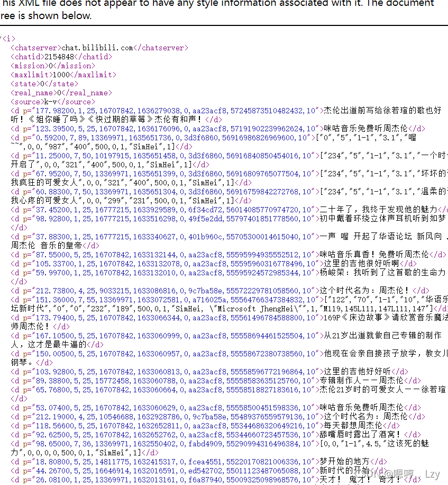448x485 pixels.
Task: Click the d element starting 98.92800
Action: [x=228, y=223]
